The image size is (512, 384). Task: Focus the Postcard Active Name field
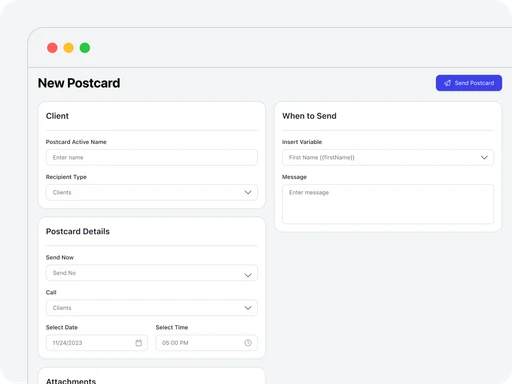[152, 157]
